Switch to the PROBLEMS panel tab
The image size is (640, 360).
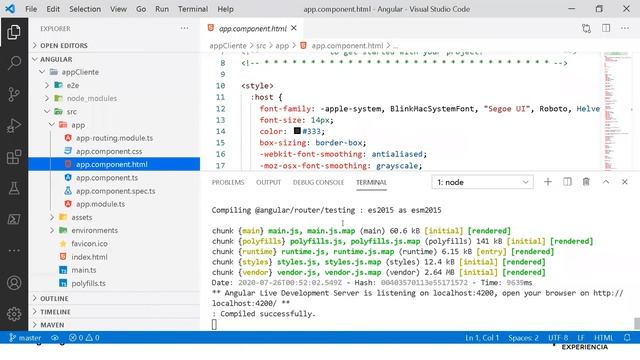click(228, 182)
